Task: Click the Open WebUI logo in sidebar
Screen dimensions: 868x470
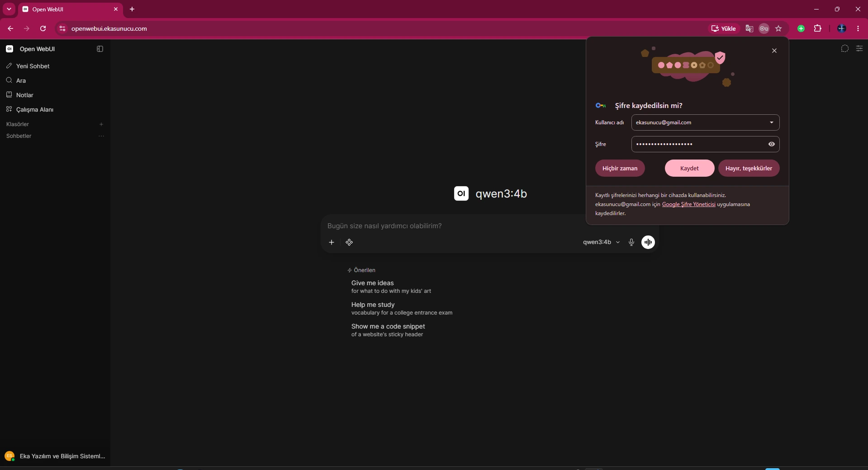Action: pos(9,49)
